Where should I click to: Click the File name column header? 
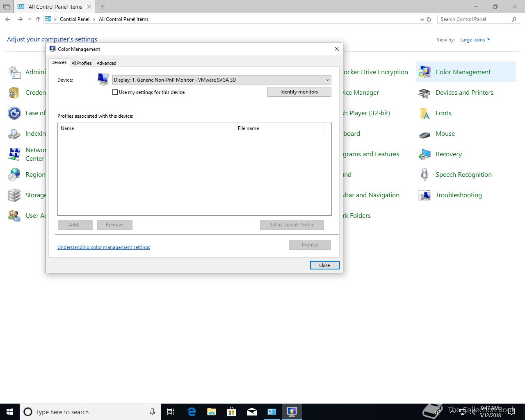[x=280, y=128]
